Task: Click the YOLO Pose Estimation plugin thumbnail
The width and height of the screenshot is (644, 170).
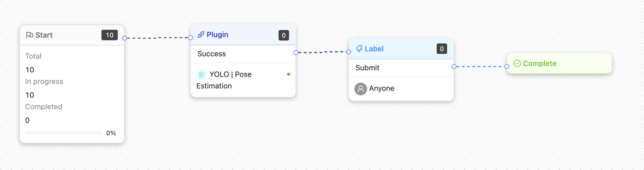Action: point(202,74)
